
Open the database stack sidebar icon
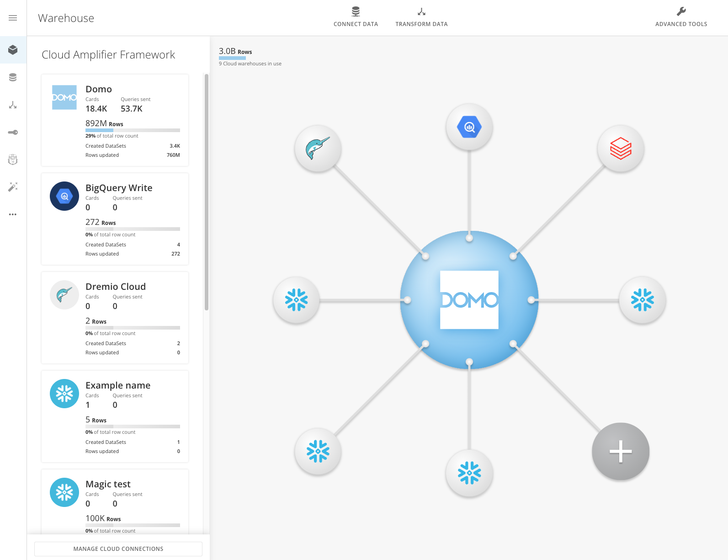[13, 77]
